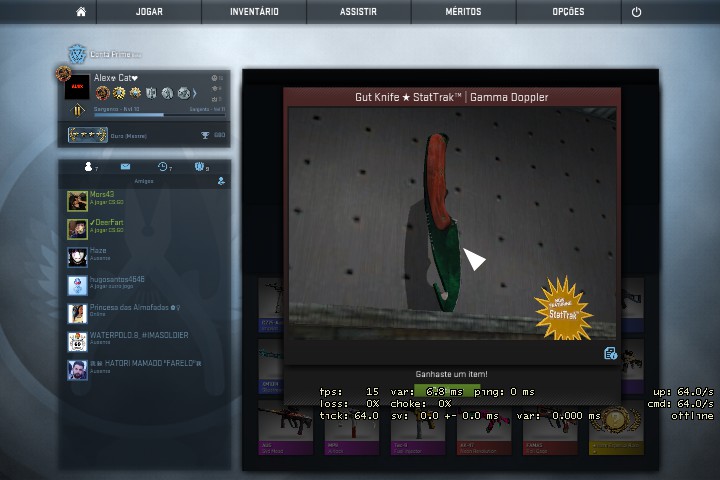This screenshot has height=480, width=720.
Task: Open the recent players clock tab
Action: (162, 166)
